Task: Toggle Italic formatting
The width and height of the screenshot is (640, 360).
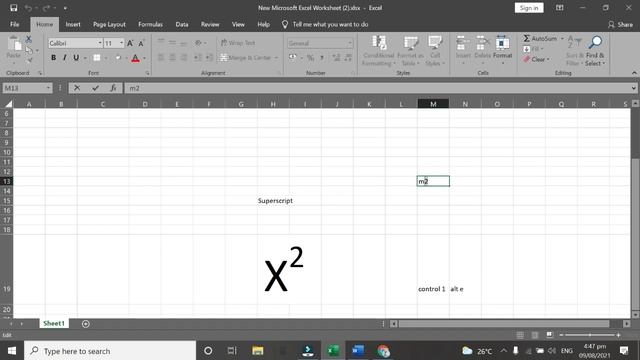Action: (x=64, y=58)
